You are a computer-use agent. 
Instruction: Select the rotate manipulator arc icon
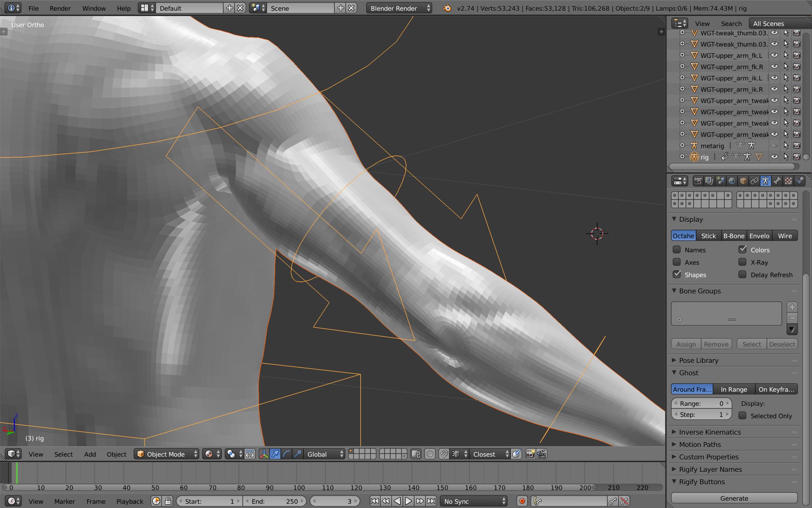286,454
